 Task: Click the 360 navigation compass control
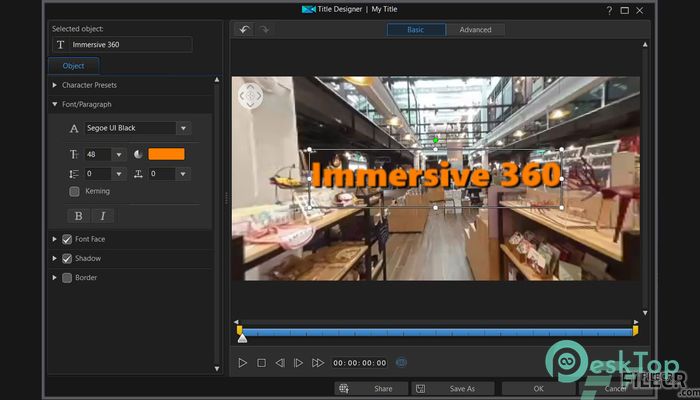pos(250,95)
